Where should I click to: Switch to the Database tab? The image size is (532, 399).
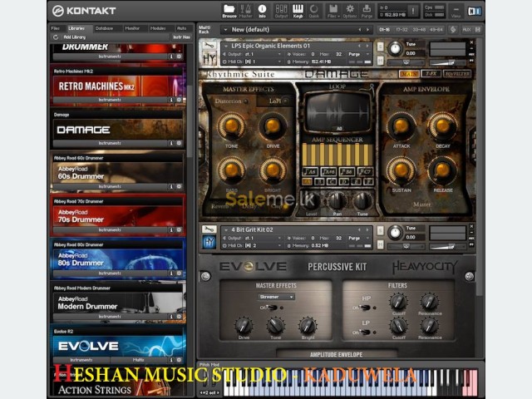click(104, 28)
